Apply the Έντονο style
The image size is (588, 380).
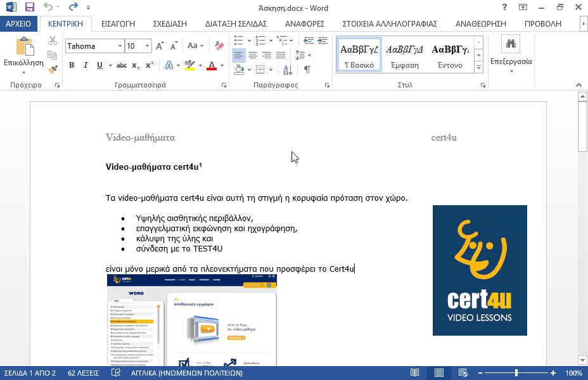(450, 54)
